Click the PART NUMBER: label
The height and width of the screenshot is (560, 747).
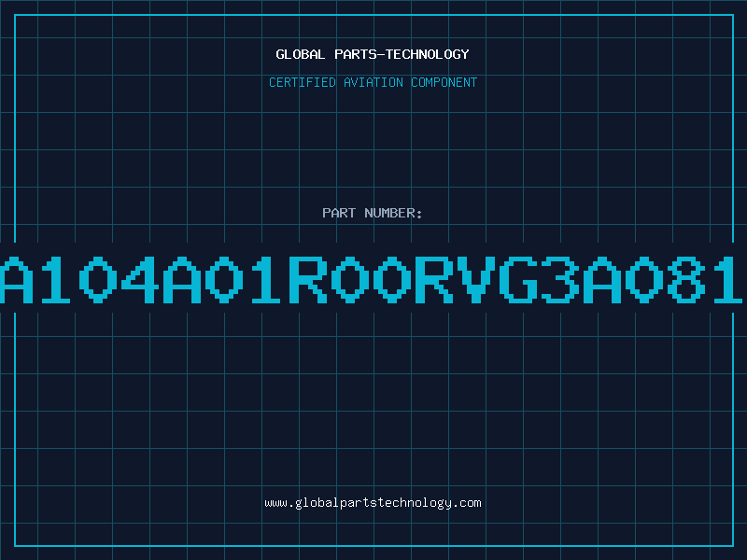373,213
